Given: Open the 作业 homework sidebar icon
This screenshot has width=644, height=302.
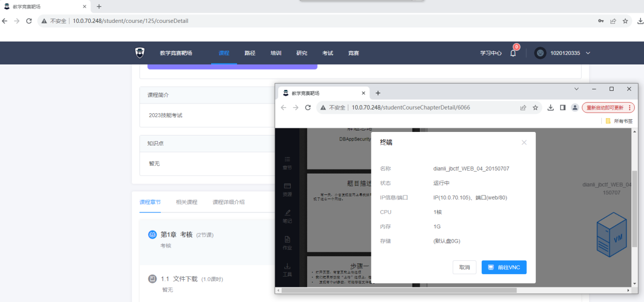Looking at the screenshot, I should click(x=287, y=243).
